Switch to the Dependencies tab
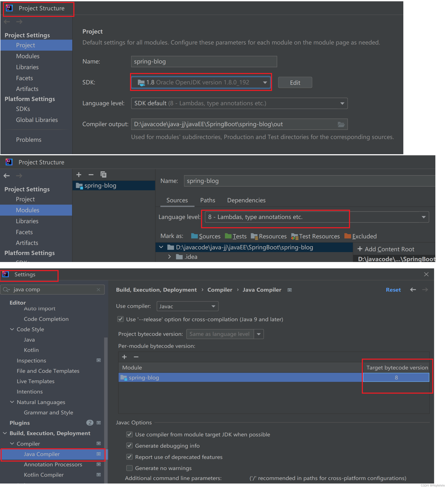The image size is (448, 489). (246, 200)
